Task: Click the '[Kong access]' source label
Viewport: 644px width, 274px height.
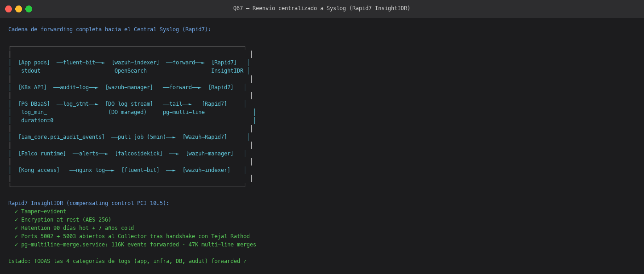Action: click(x=39, y=170)
